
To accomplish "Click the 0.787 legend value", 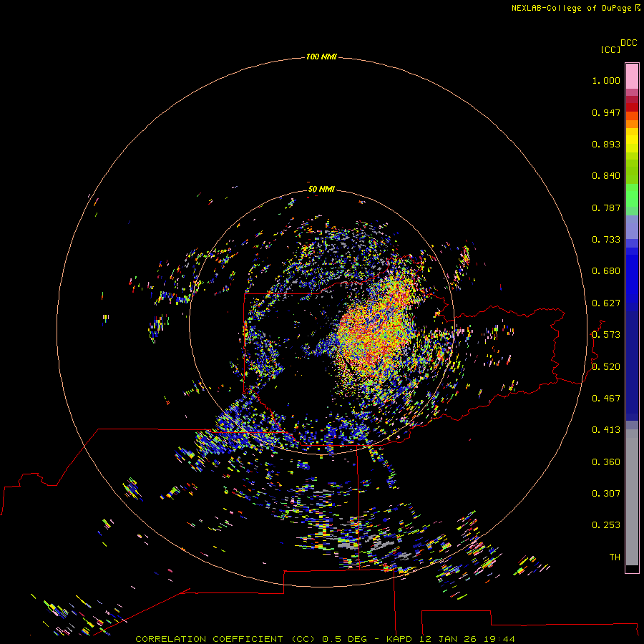I will [606, 208].
